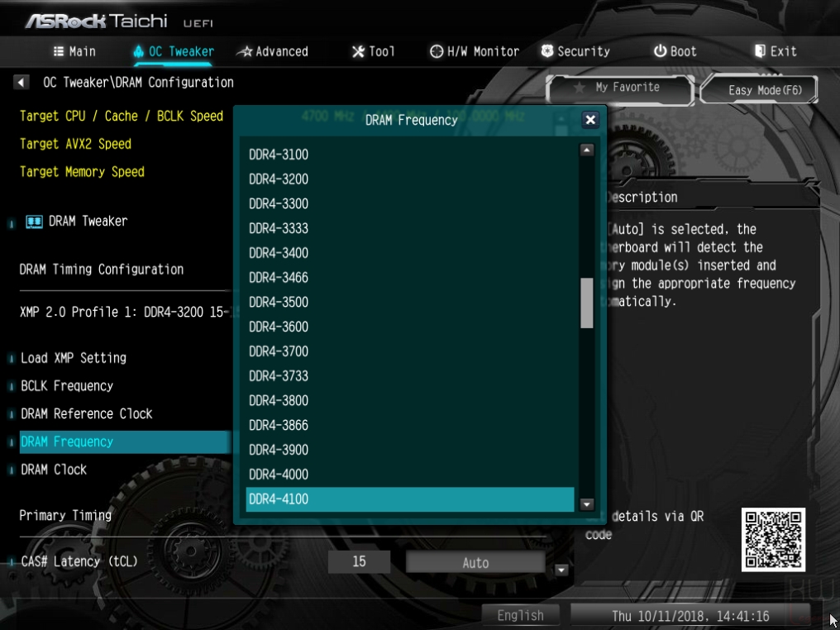Screen dimensions: 840x630
Task: Open the Main tab
Action: tap(74, 51)
